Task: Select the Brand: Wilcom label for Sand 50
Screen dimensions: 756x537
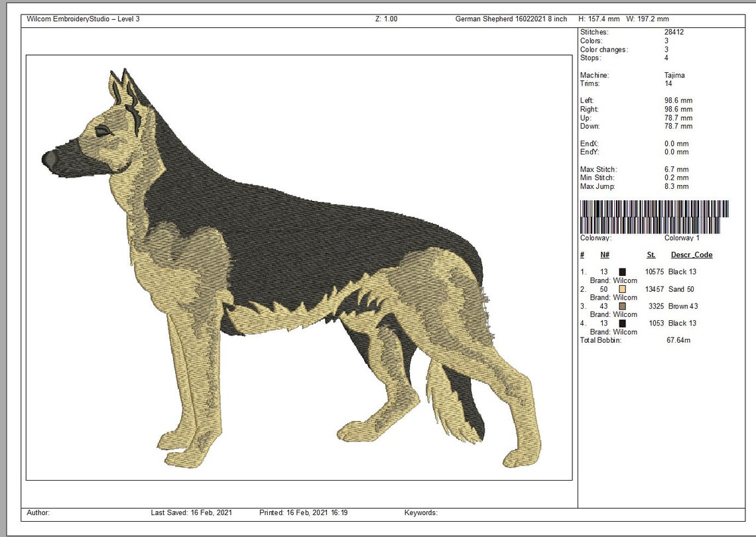Action: tap(612, 297)
